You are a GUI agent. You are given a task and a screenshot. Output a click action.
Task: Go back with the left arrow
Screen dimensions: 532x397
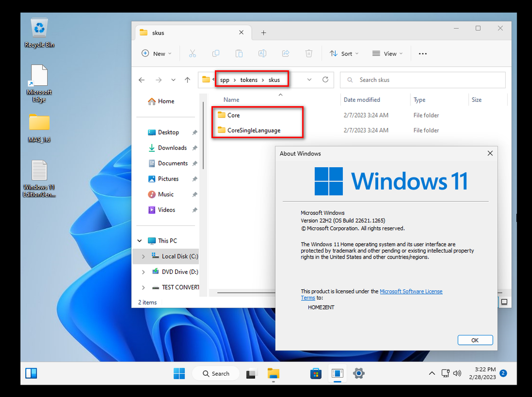click(142, 80)
